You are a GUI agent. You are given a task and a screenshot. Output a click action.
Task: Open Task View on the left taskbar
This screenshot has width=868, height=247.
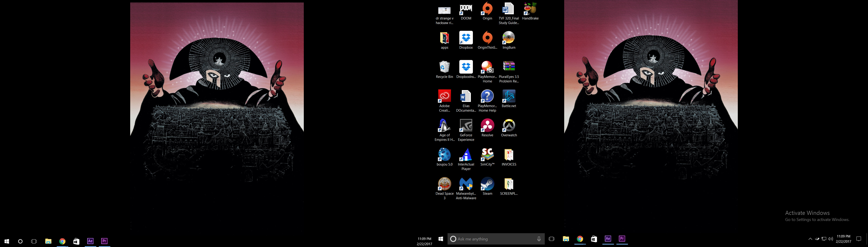[34, 241]
